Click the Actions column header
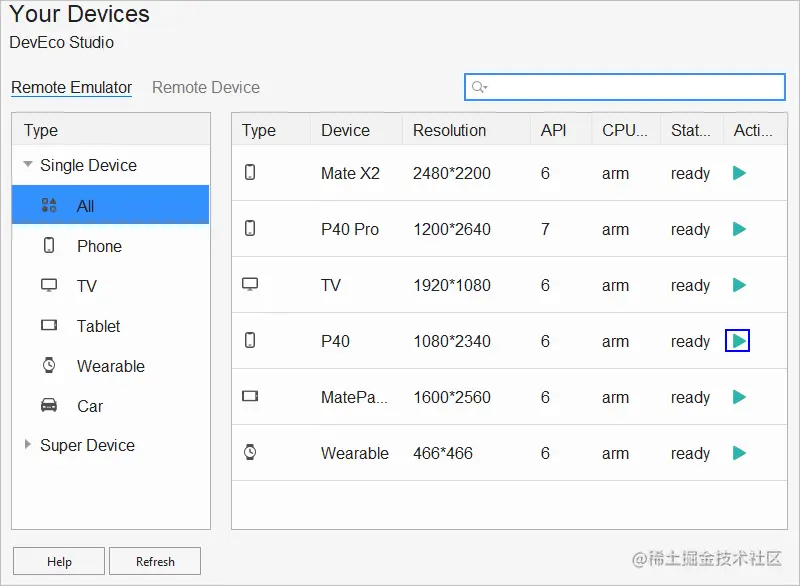The height and width of the screenshot is (586, 800). 753,130
